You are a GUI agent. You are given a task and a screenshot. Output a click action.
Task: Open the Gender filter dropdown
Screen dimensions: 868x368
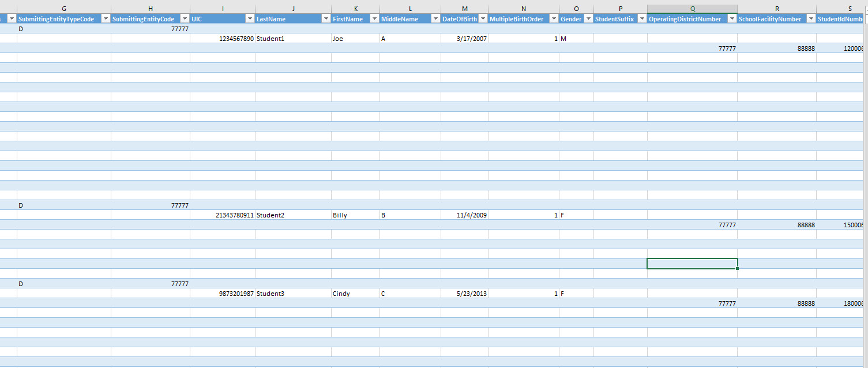click(588, 19)
